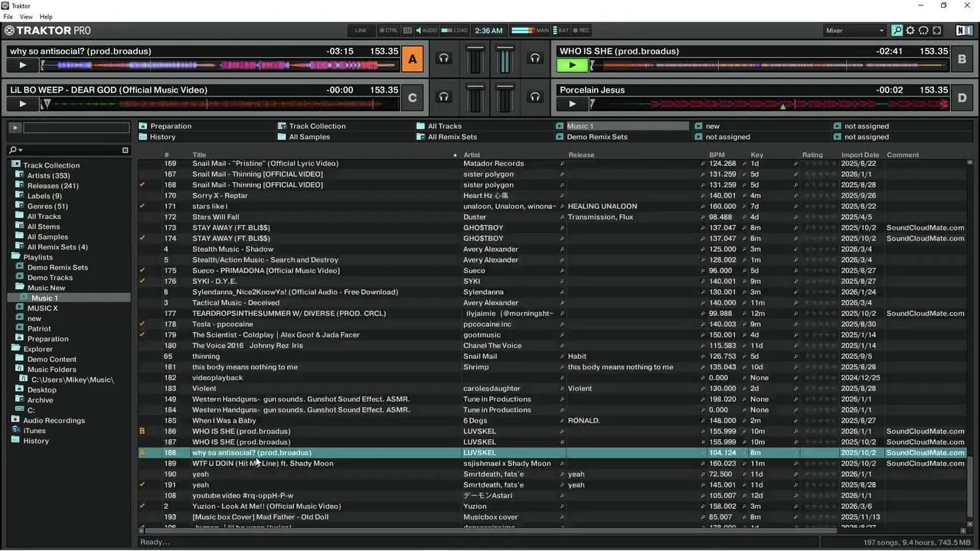Open the File menu
Screen dimensions: 980x551
pos(8,17)
